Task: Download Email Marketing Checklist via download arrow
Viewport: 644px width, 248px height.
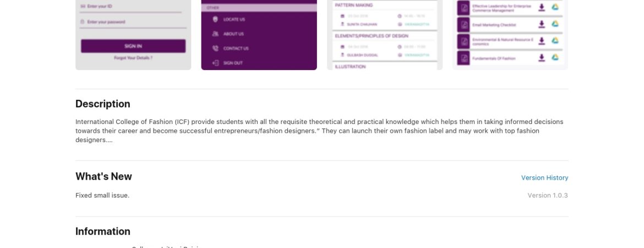Action: point(542,24)
